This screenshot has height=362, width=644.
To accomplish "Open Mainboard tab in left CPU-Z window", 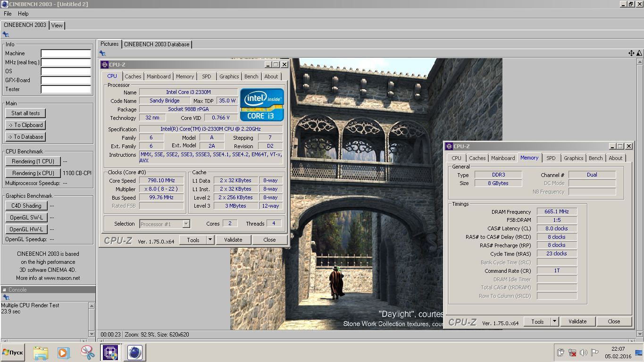I will pyautogui.click(x=159, y=76).
